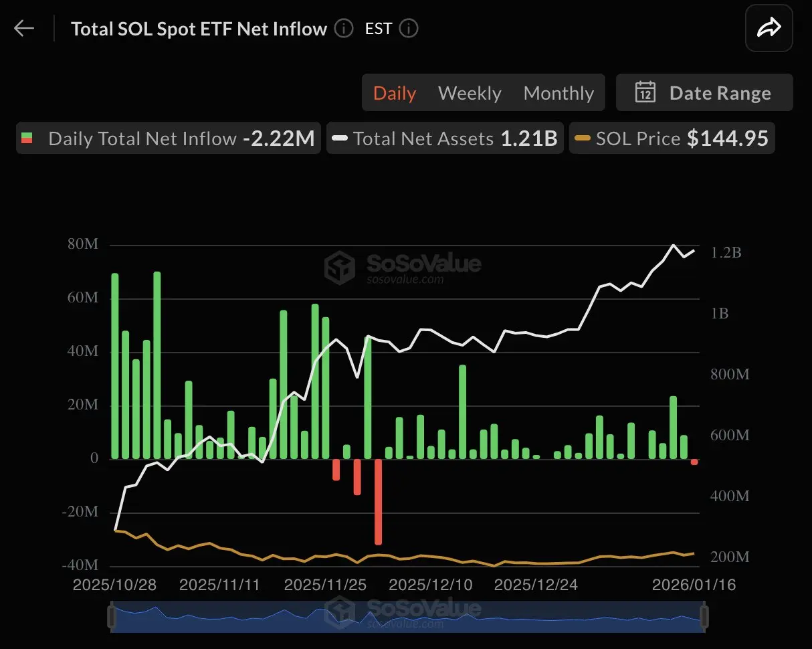Image resolution: width=812 pixels, height=649 pixels.
Task: Switch to the Daily tab
Action: click(395, 93)
